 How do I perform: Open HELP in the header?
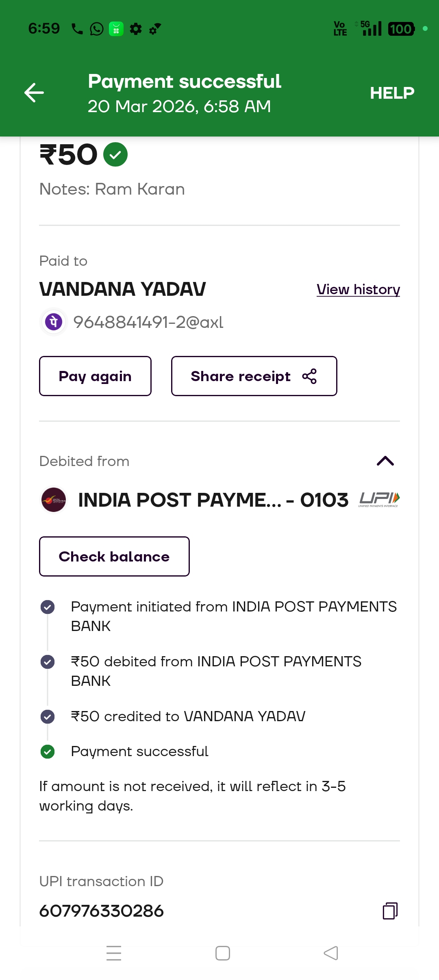point(392,93)
